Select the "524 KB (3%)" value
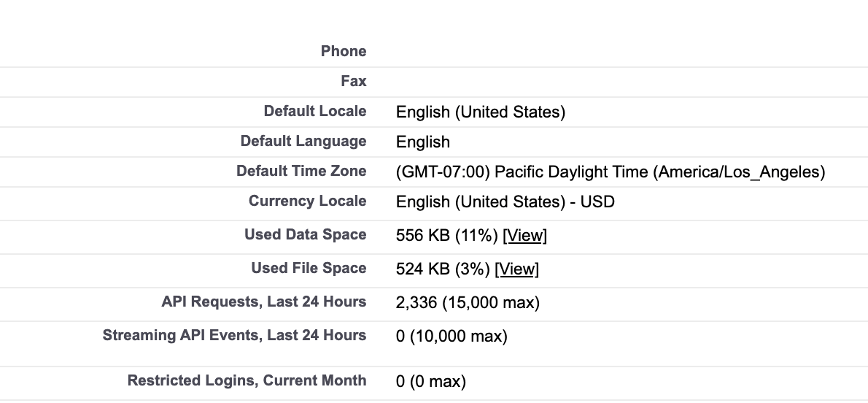 pos(443,269)
